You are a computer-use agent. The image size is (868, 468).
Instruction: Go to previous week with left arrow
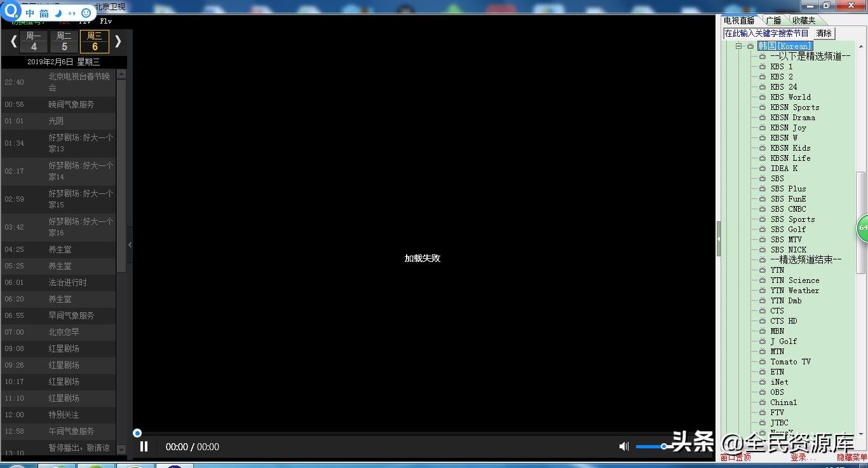coord(13,42)
